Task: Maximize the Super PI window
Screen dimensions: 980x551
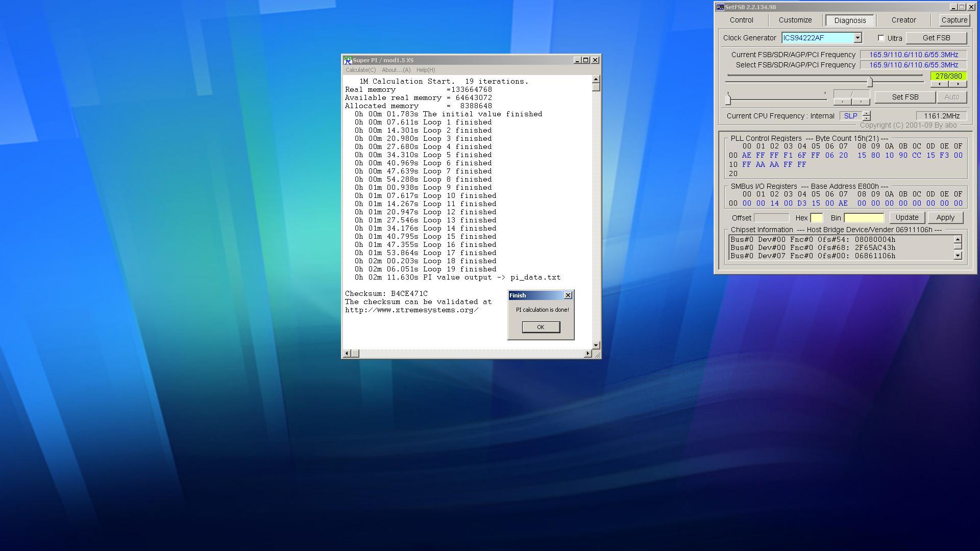Action: tap(586, 60)
